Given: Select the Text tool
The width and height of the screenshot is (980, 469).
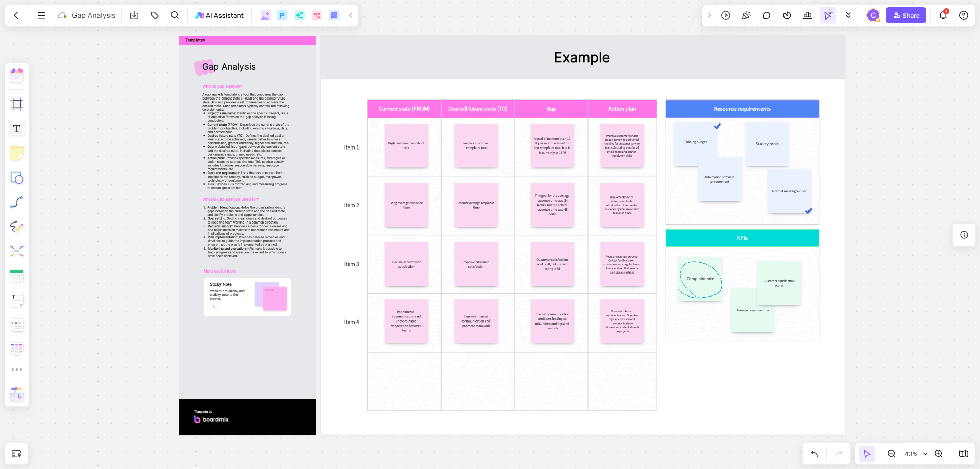Looking at the screenshot, I should (x=17, y=129).
